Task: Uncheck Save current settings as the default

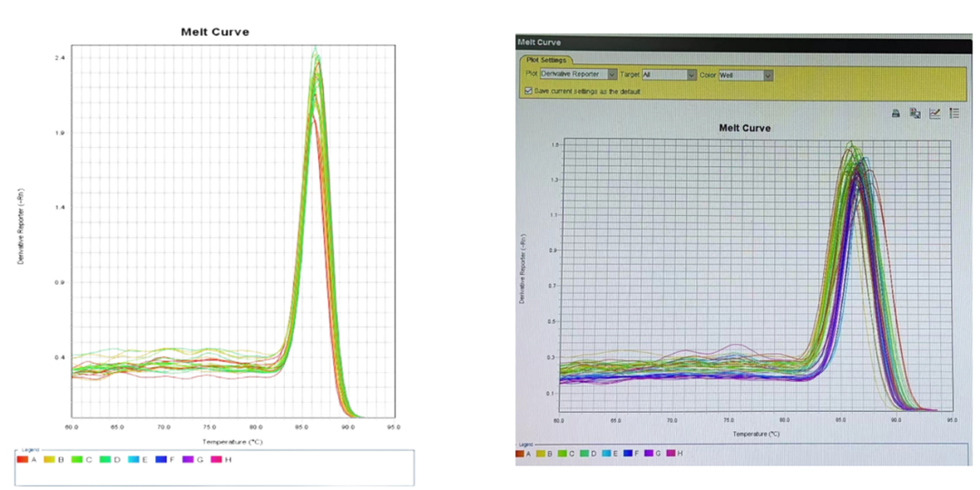Action: click(x=529, y=91)
